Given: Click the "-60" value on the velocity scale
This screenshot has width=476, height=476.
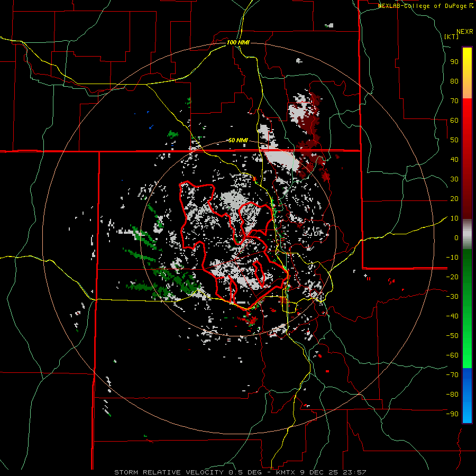Looking at the screenshot, I should click(x=452, y=355).
